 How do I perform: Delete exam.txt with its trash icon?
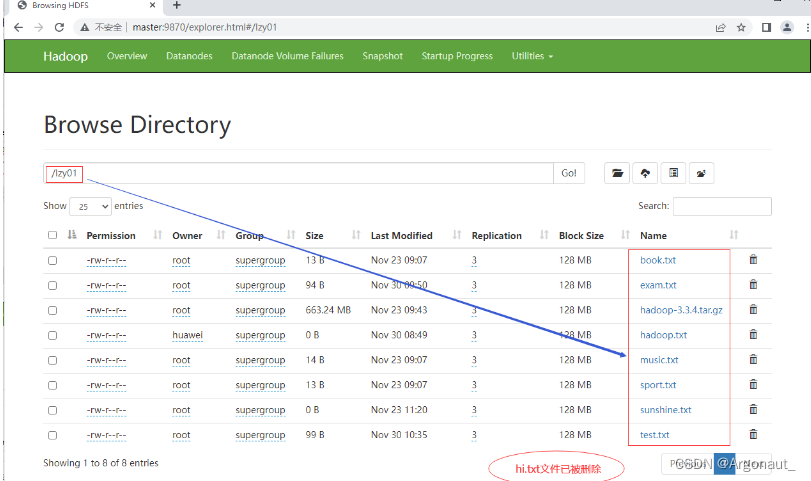click(x=753, y=284)
